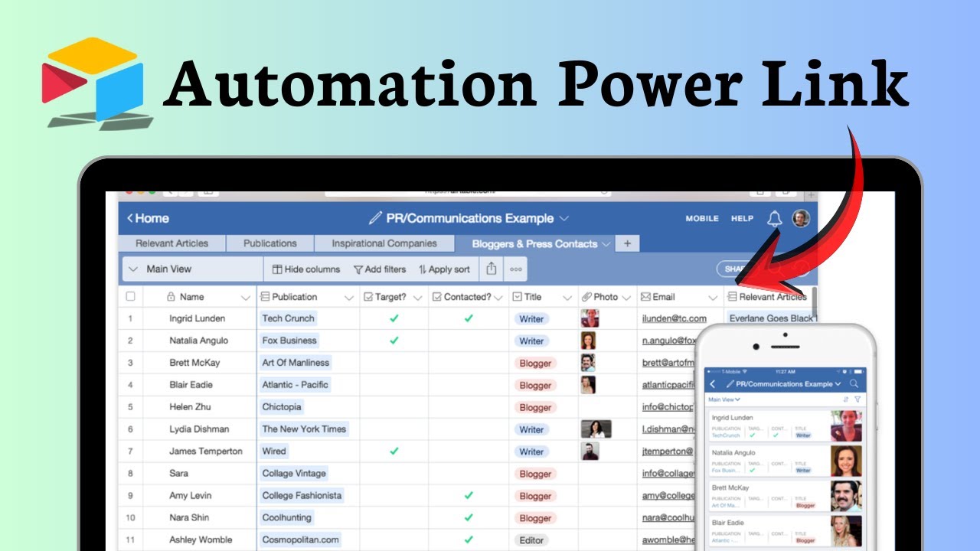Uncheck Target? for Natalia Angulo

(x=394, y=341)
